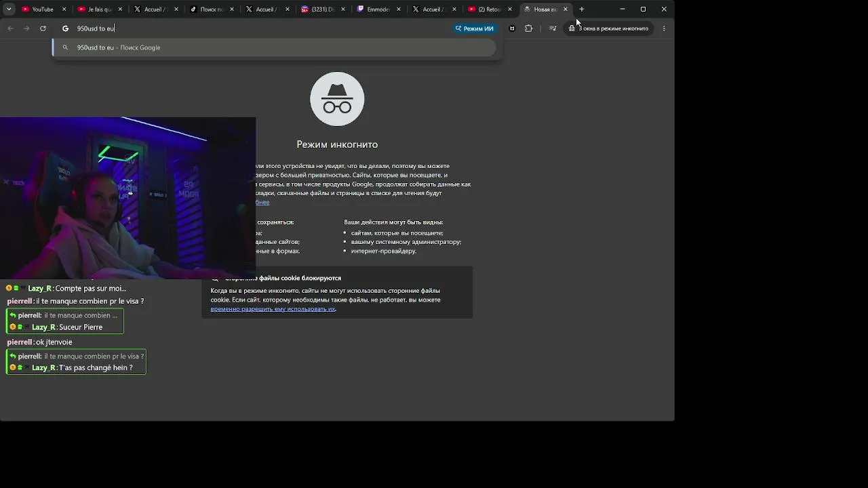Go forward with the forward arrow
The height and width of the screenshot is (488, 868).
(26, 28)
